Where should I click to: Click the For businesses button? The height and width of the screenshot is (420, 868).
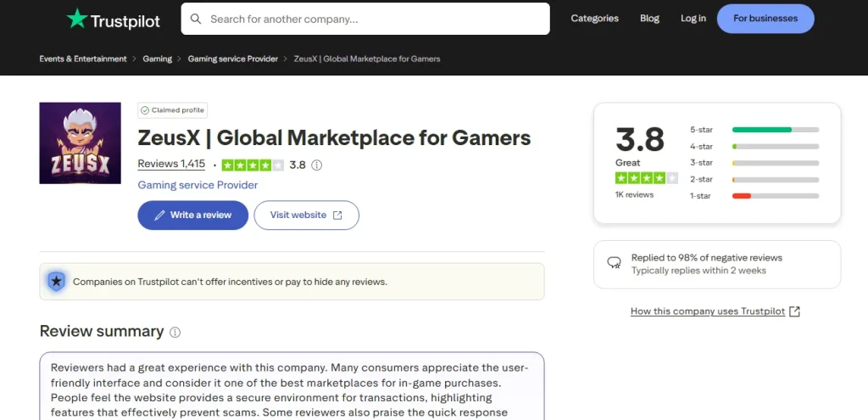[765, 19]
